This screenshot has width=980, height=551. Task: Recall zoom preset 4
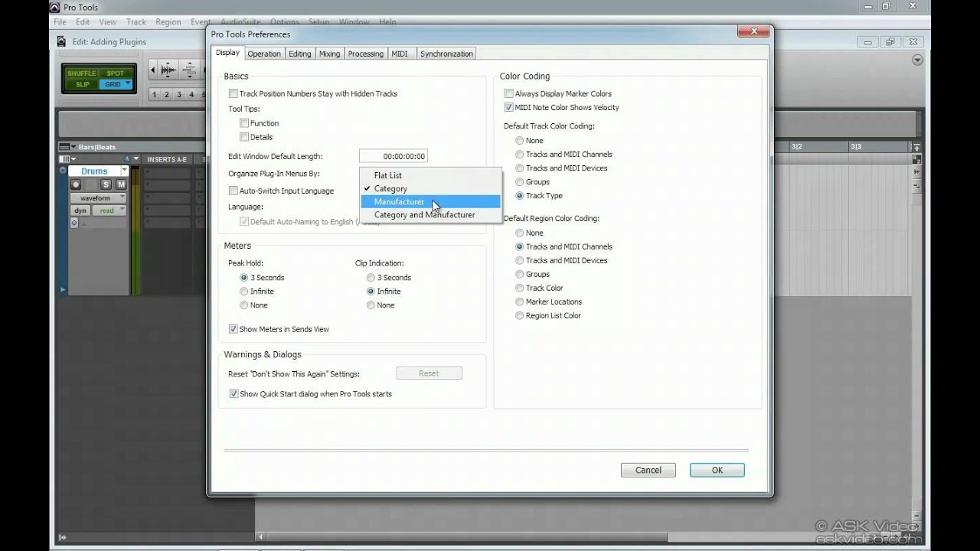pos(191,95)
